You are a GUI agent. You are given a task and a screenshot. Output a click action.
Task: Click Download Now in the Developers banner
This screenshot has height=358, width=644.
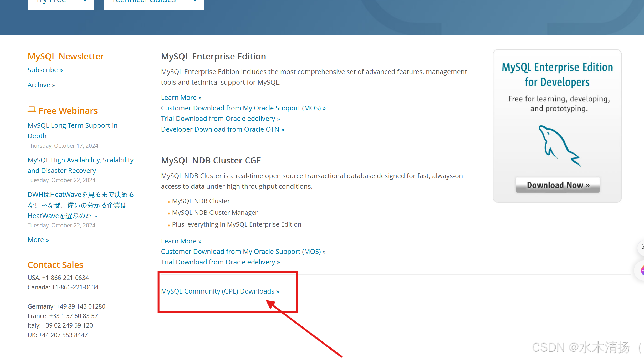click(557, 185)
